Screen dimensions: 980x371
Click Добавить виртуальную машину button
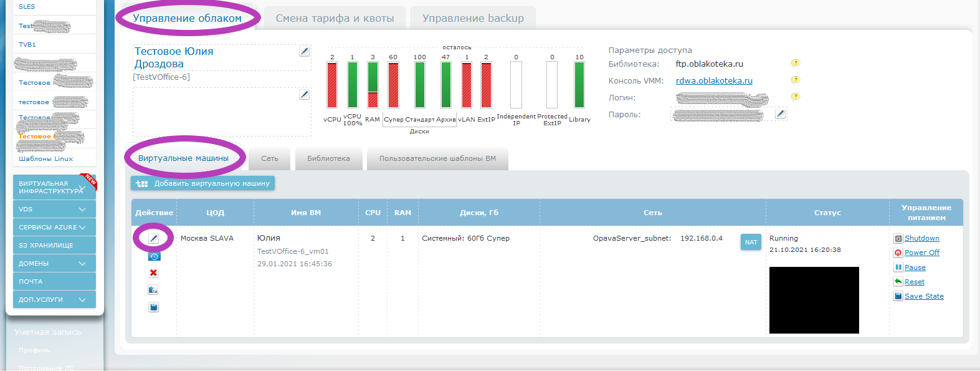(203, 183)
